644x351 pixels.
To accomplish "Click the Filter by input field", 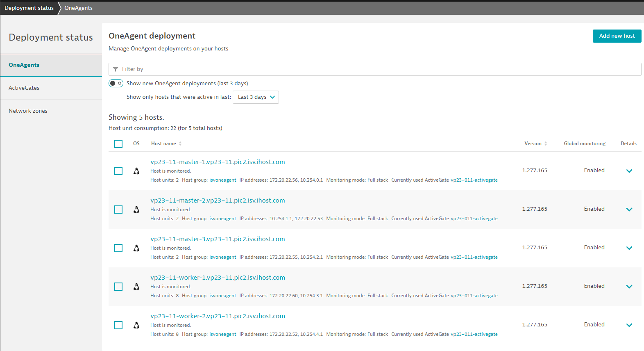I will point(375,69).
